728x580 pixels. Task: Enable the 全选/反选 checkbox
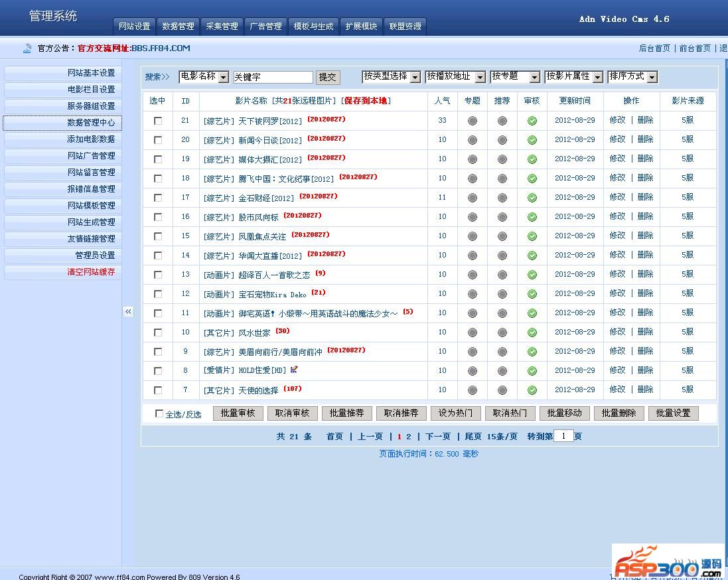pos(159,413)
